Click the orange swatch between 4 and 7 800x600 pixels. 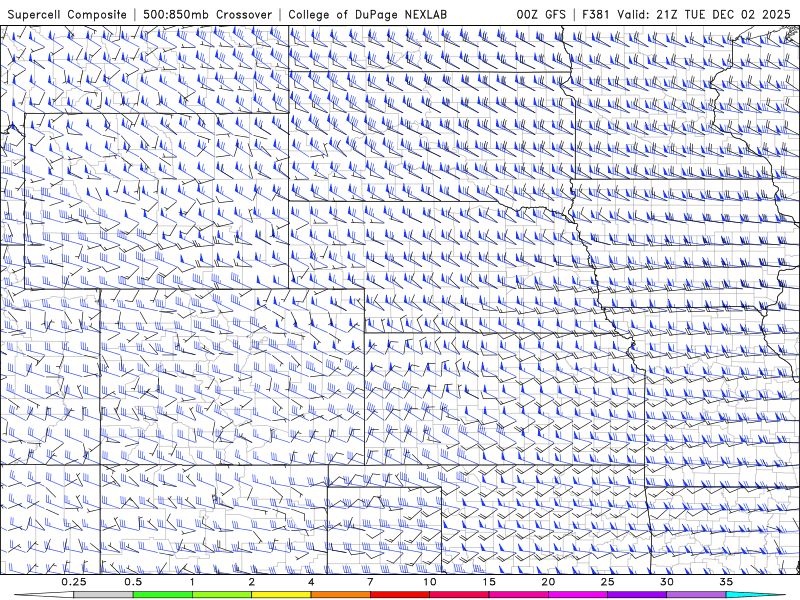click(341, 595)
